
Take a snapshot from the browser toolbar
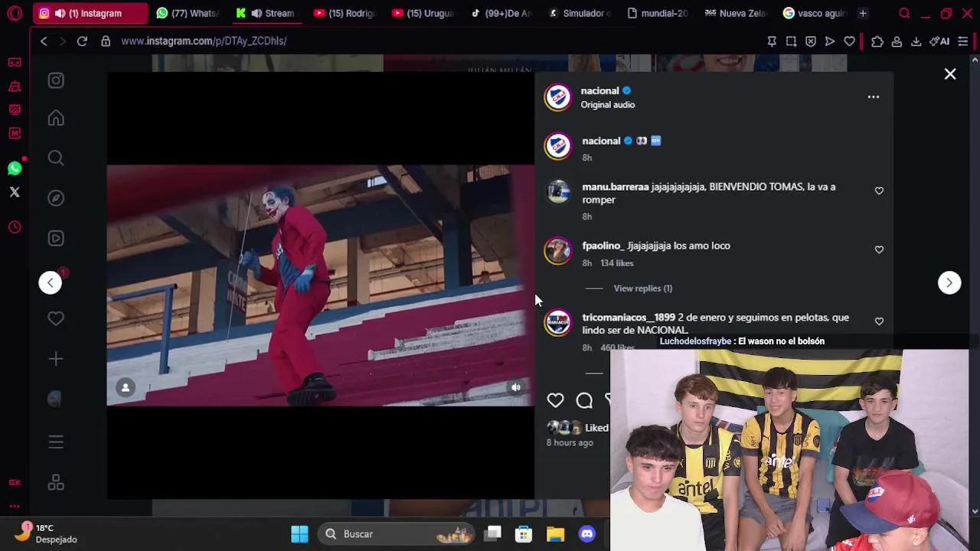791,41
